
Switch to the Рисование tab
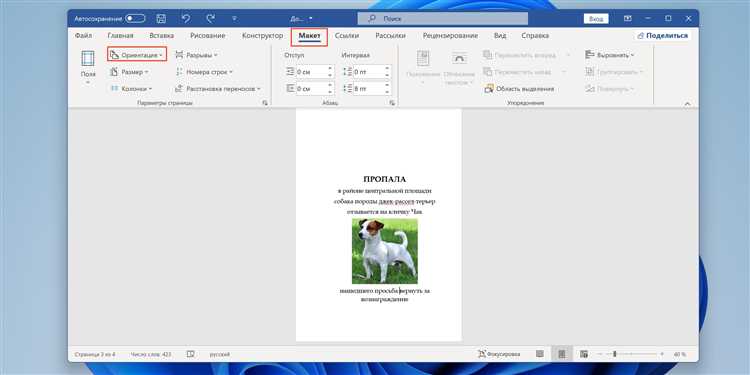[x=208, y=36]
